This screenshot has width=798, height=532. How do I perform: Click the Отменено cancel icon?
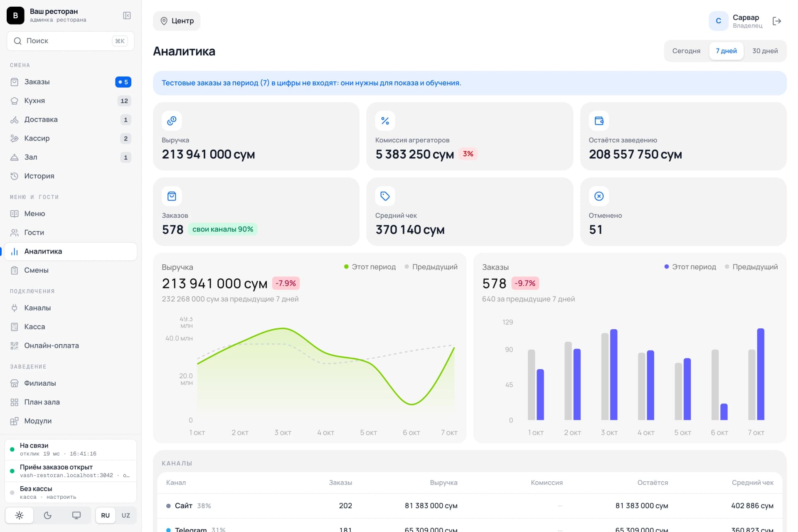coord(599,196)
